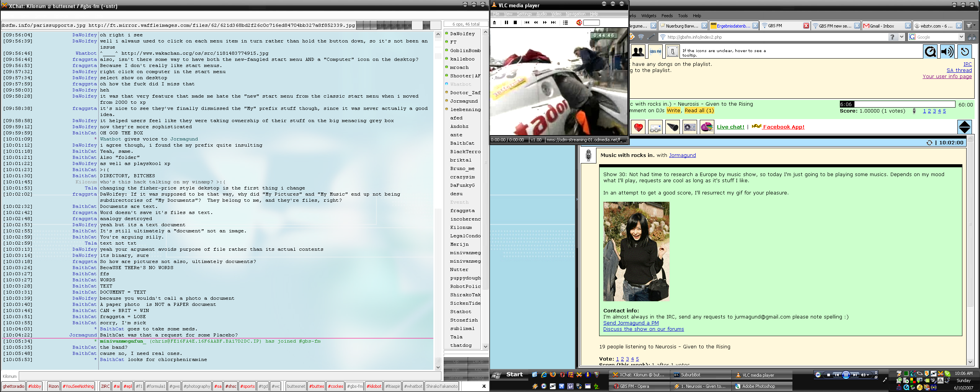Viewport: 980px width, 392px height.
Task: Open the SA thread link
Action: [x=959, y=70]
